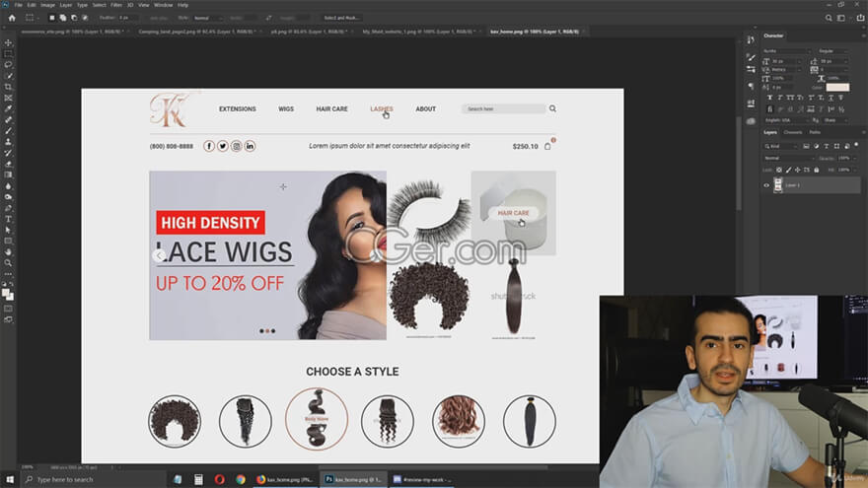Click the Add to selection mode button

63,18
